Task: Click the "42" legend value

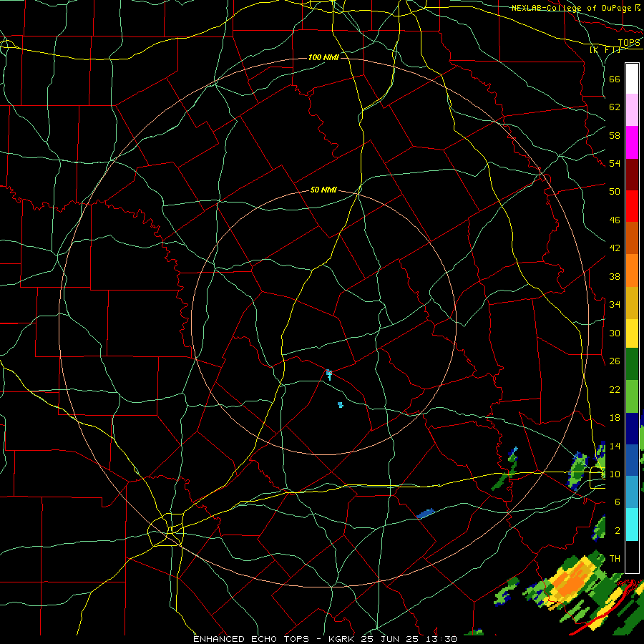Action: tap(615, 248)
